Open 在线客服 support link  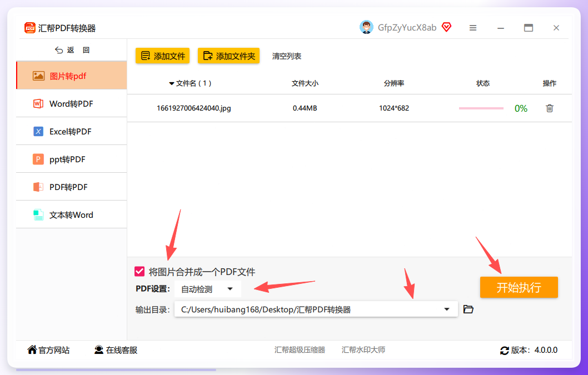116,350
